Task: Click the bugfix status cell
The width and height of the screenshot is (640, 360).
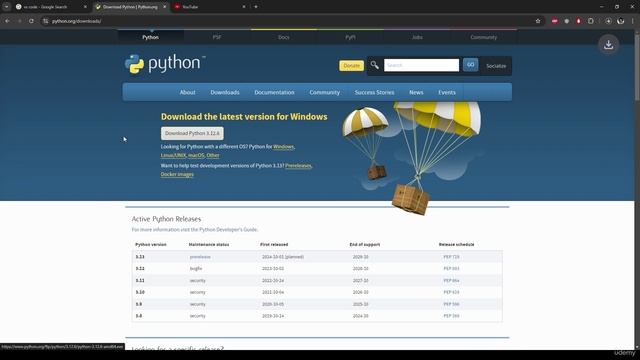Action: 196,269
